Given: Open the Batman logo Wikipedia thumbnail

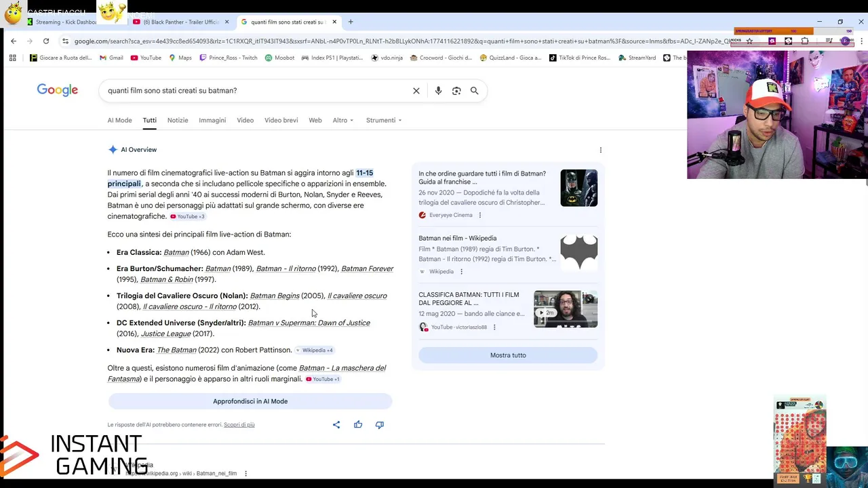Looking at the screenshot, I should [579, 252].
